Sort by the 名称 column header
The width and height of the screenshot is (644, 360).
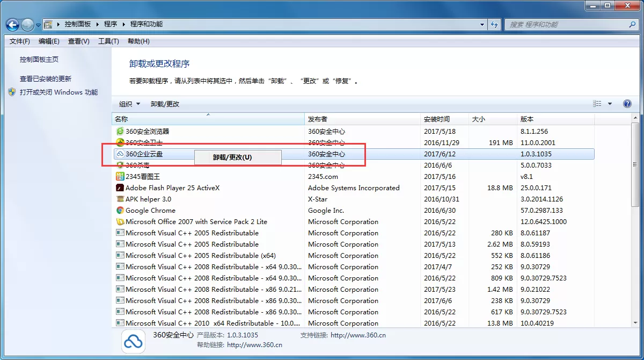tap(208, 119)
